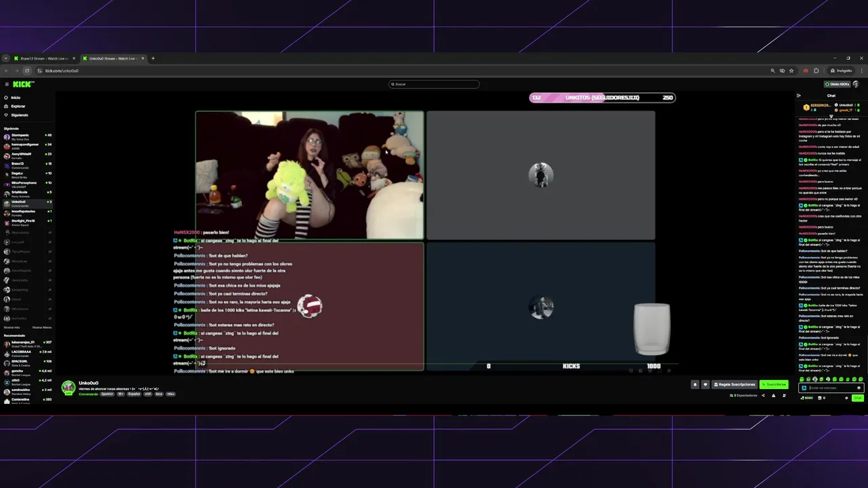Screen dimensions: 868x488
Task: Bookmark this page with star icon
Action: click(791, 70)
